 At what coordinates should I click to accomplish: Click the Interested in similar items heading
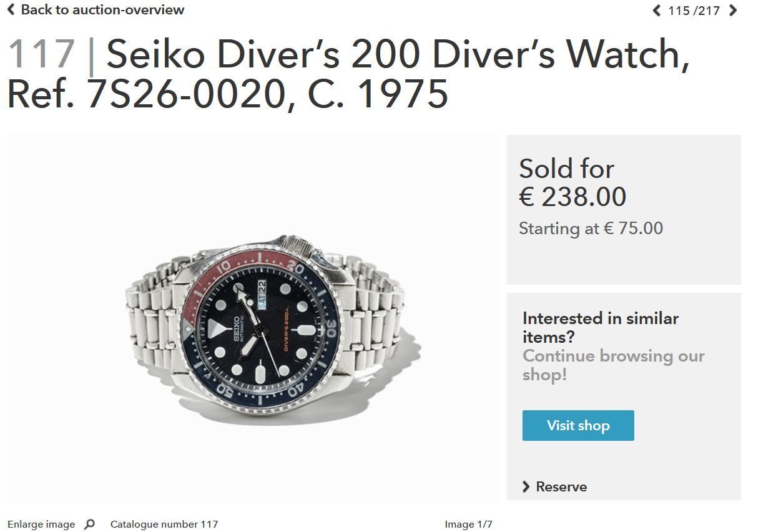[601, 327]
